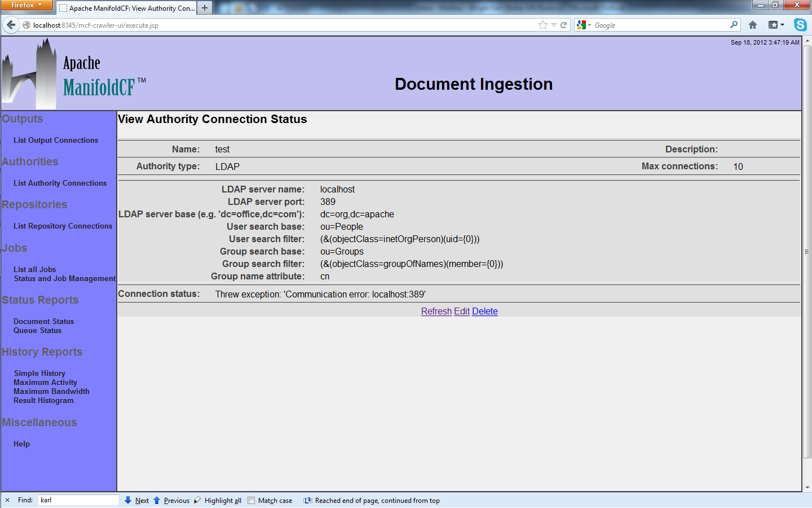Click the Apache ManifoldCF logo
The width and height of the screenshot is (812, 508).
74,74
